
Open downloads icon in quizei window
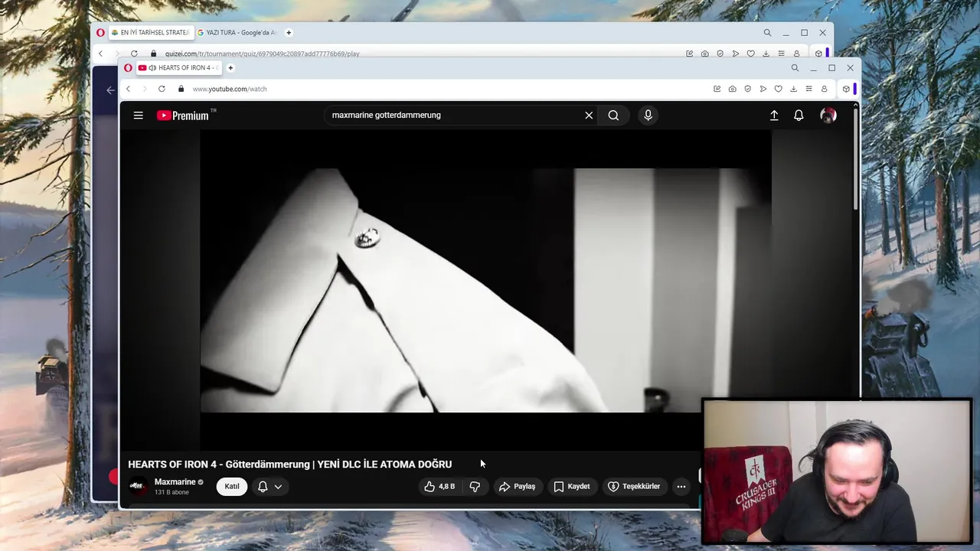(766, 54)
